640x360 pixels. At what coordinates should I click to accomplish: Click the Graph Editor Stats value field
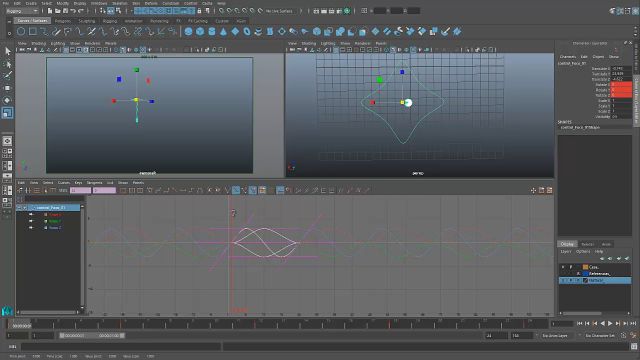[x=80, y=191]
